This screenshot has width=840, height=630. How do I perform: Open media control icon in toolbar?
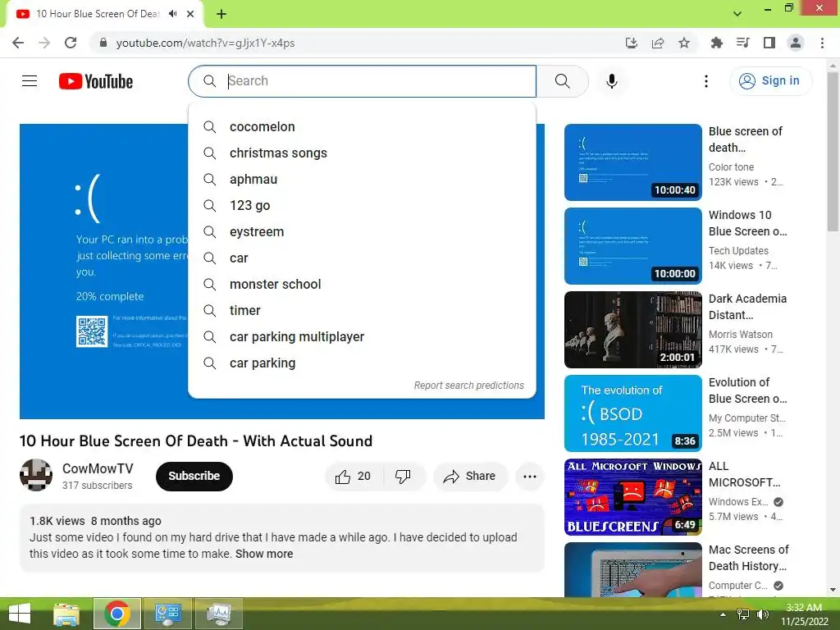pos(742,43)
